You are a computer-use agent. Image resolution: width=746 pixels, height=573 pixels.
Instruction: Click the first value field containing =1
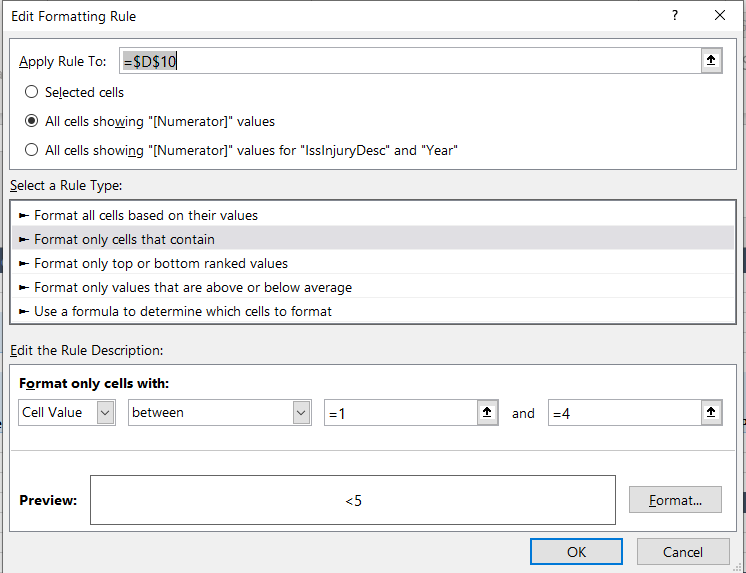(x=401, y=413)
